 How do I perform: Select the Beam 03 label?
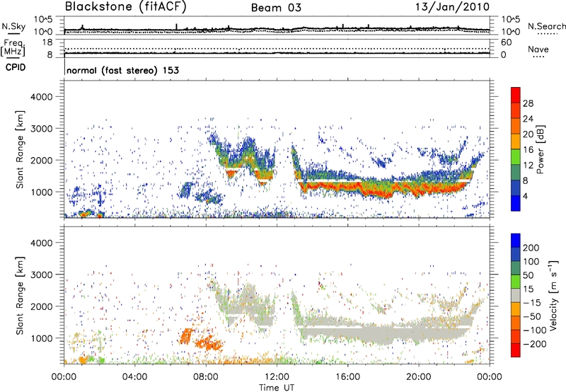coord(276,8)
